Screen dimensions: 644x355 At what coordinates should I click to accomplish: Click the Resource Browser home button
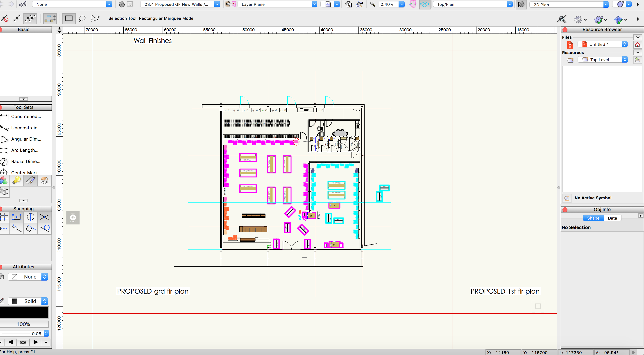tap(637, 45)
